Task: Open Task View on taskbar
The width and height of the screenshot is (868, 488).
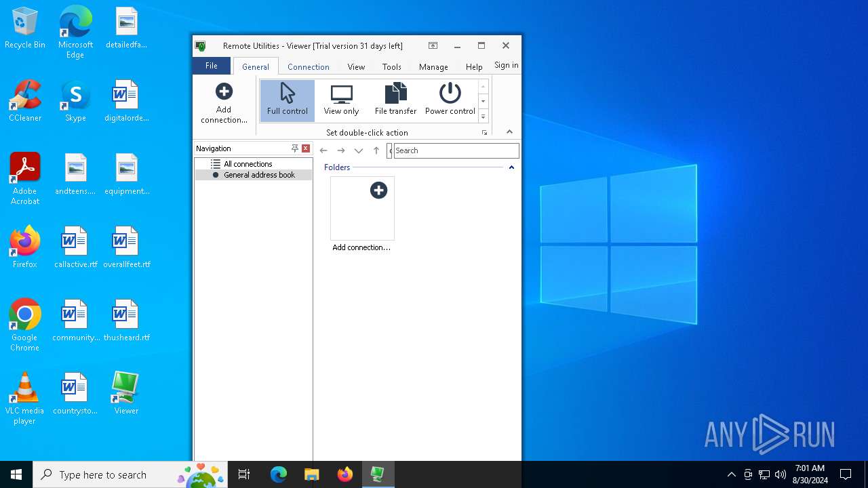Action: [244, 474]
